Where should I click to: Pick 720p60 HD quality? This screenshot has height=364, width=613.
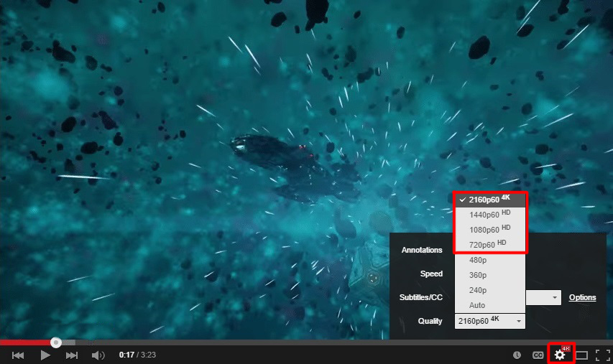pyautogui.click(x=490, y=245)
